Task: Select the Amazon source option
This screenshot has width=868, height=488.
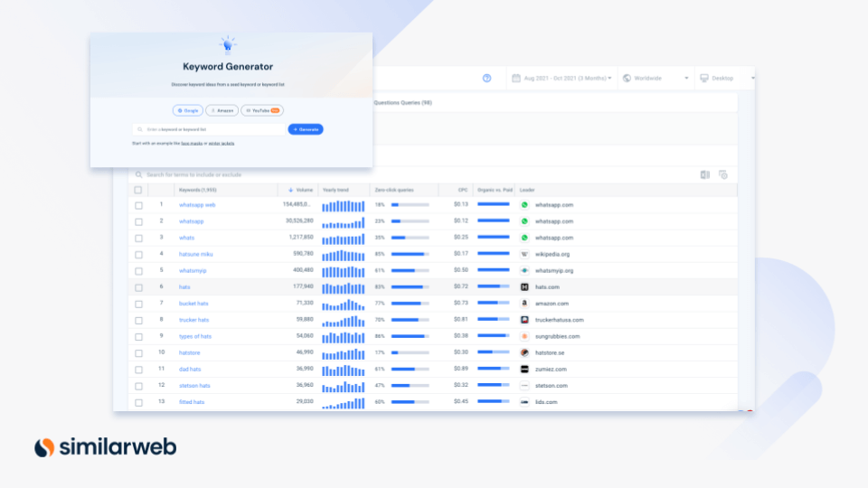Action: pyautogui.click(x=222, y=110)
